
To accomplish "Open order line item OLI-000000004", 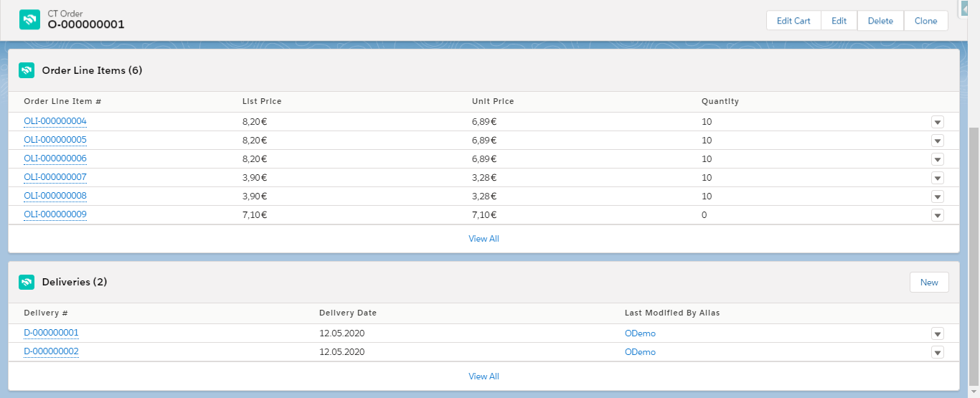I will click(55, 121).
